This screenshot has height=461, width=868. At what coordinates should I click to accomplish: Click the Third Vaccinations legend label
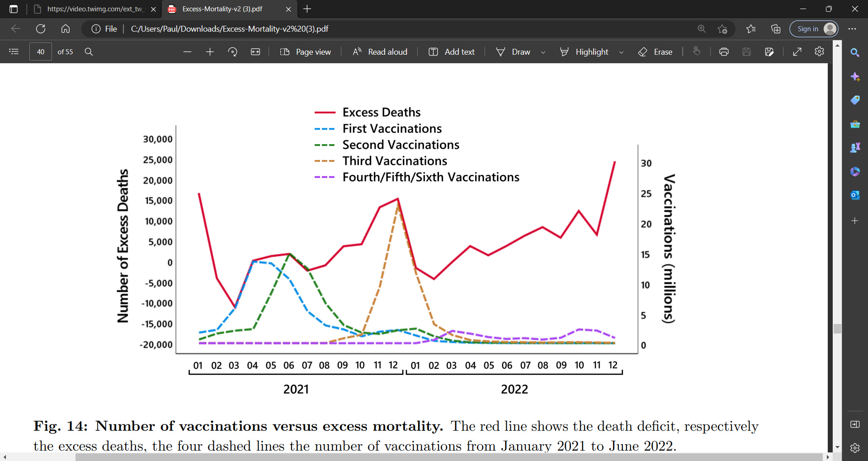pos(395,161)
